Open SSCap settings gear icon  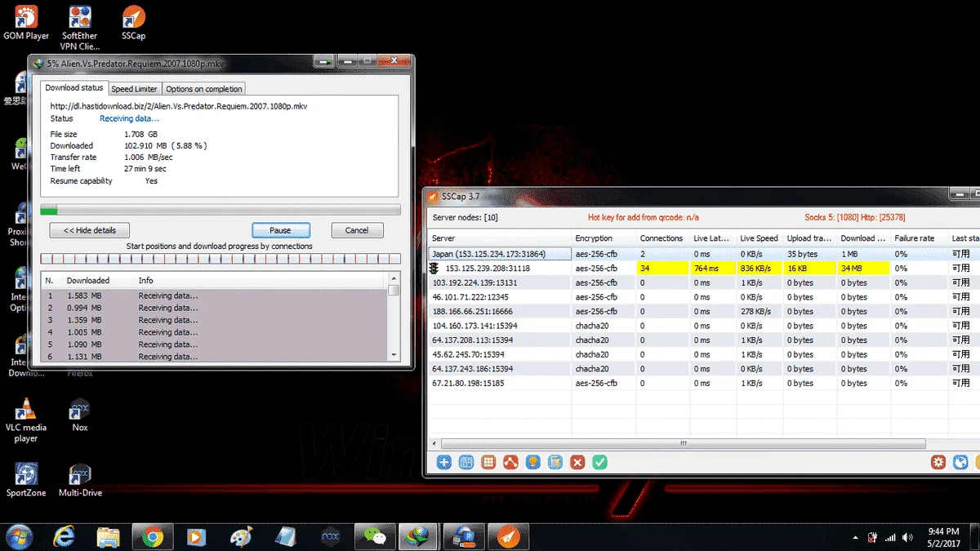tap(938, 462)
